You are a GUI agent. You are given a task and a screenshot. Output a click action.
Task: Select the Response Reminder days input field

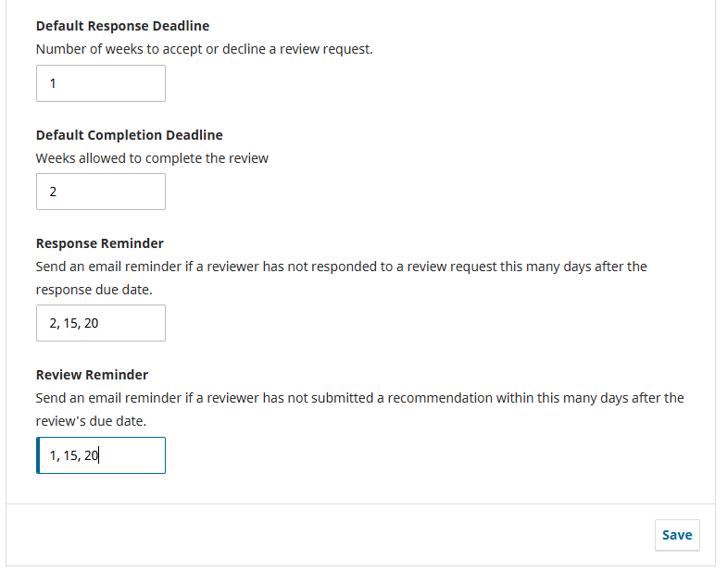[x=100, y=323]
